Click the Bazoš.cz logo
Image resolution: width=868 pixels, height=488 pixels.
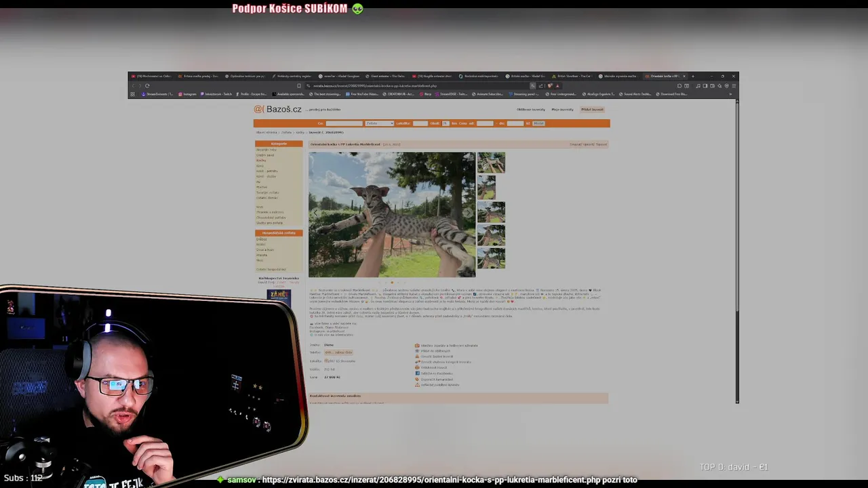(x=277, y=109)
